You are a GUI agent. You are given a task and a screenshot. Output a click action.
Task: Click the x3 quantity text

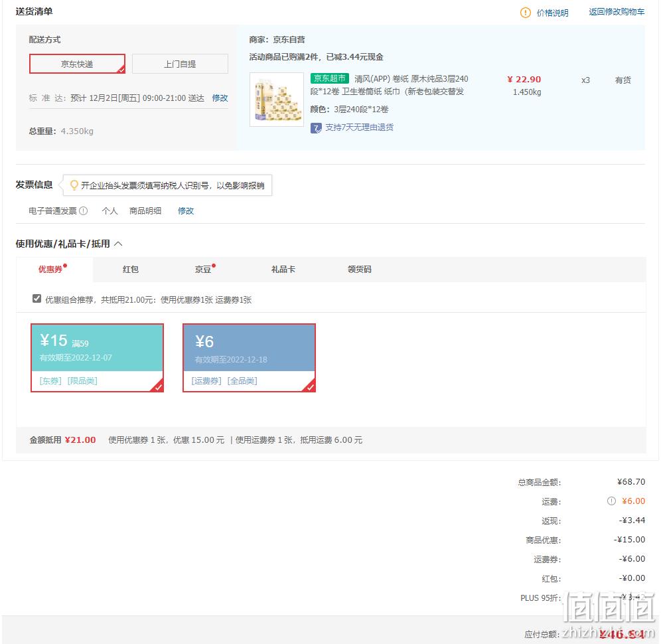click(x=585, y=80)
